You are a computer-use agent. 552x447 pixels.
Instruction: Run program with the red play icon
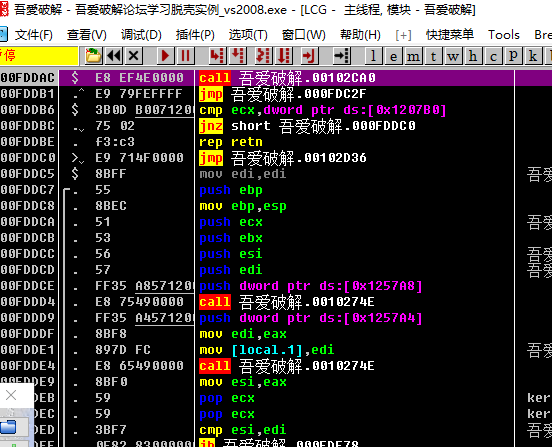[x=165, y=56]
